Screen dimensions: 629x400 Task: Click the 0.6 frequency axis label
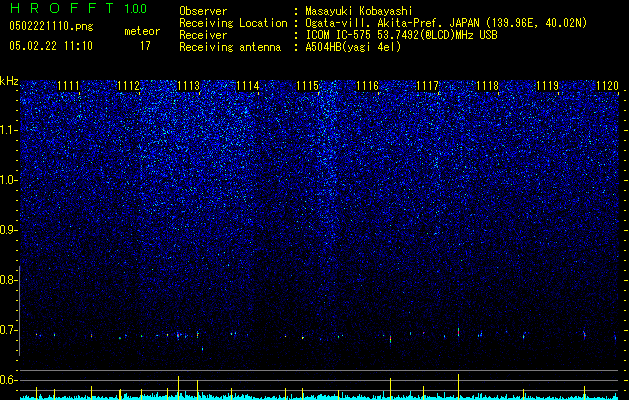[8, 380]
